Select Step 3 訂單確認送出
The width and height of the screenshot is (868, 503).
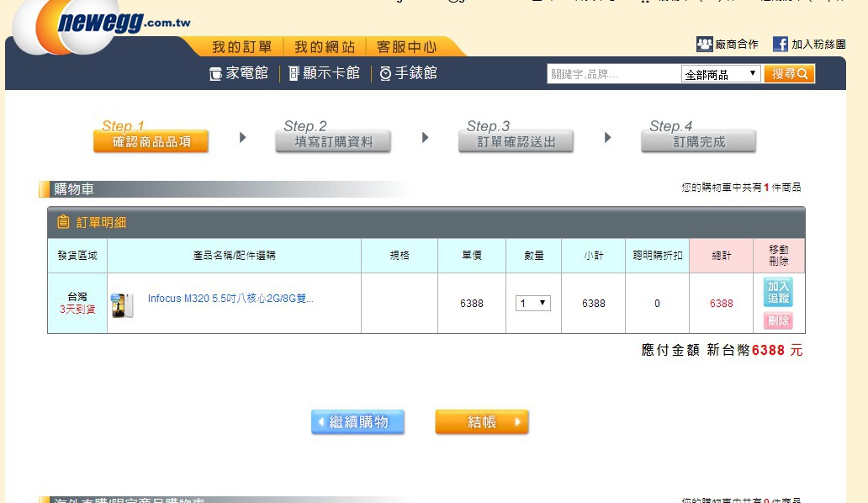pos(516,141)
